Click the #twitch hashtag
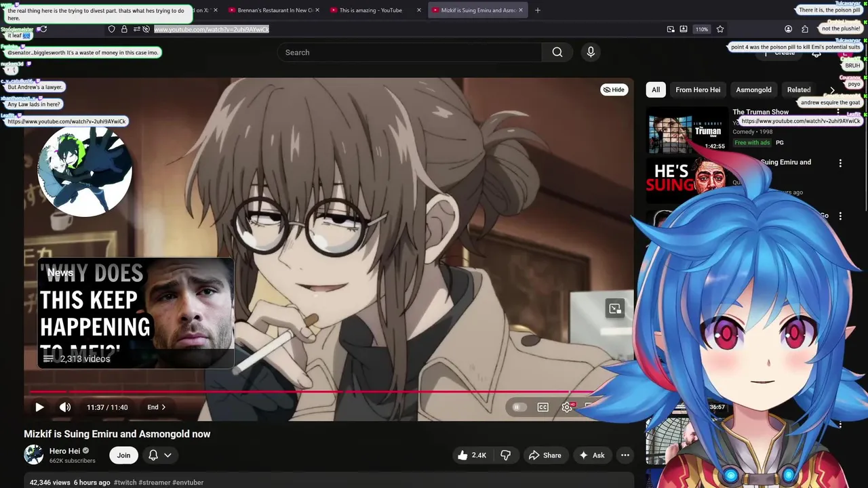Image resolution: width=868 pixels, height=488 pixels. [125, 483]
